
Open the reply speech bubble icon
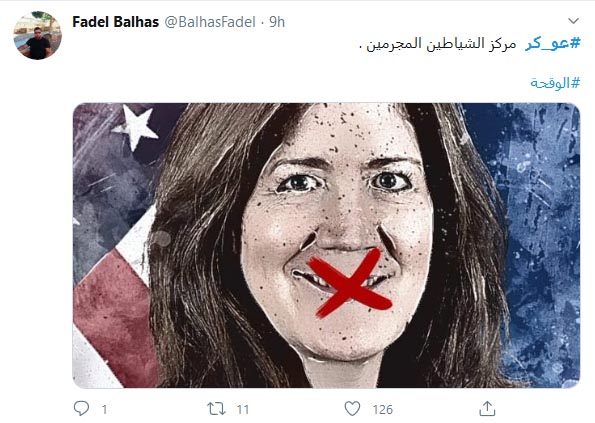click(81, 409)
